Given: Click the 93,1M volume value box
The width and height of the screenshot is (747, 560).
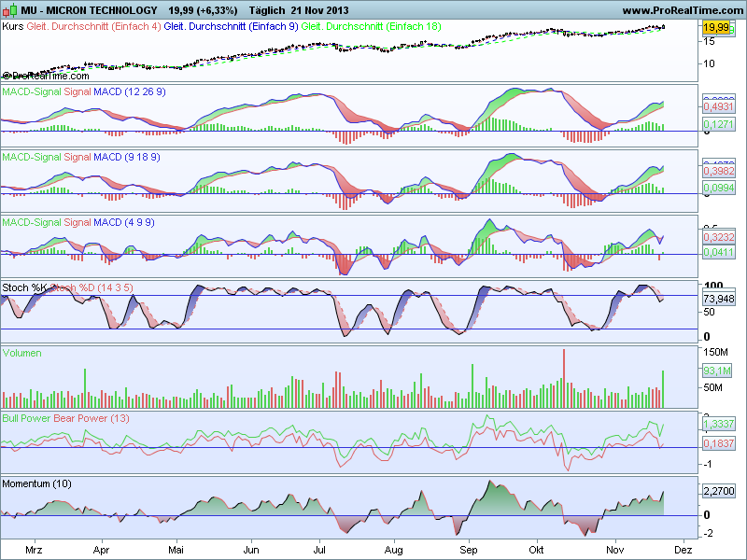Looking at the screenshot, I should pyautogui.click(x=717, y=370).
